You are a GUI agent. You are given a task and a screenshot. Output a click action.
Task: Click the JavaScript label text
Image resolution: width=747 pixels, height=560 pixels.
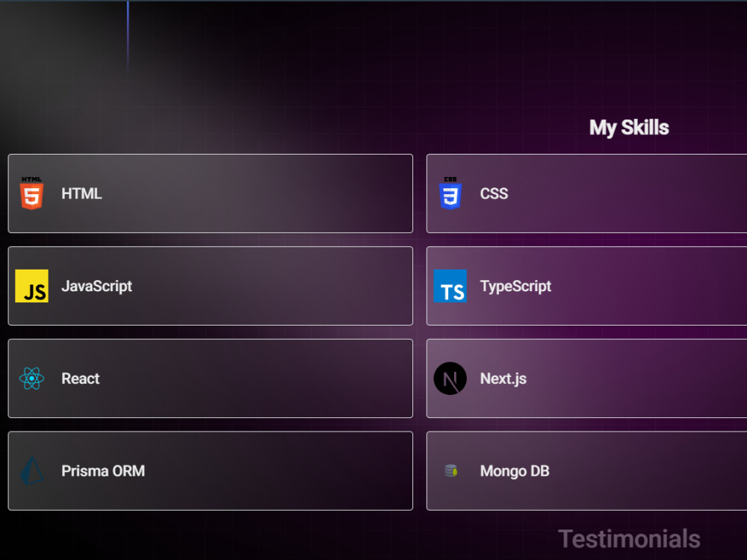click(96, 286)
